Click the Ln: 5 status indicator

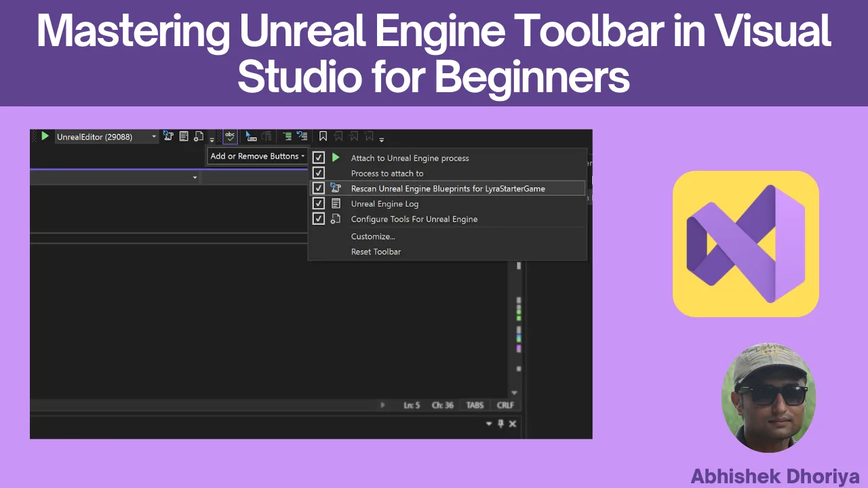click(412, 405)
